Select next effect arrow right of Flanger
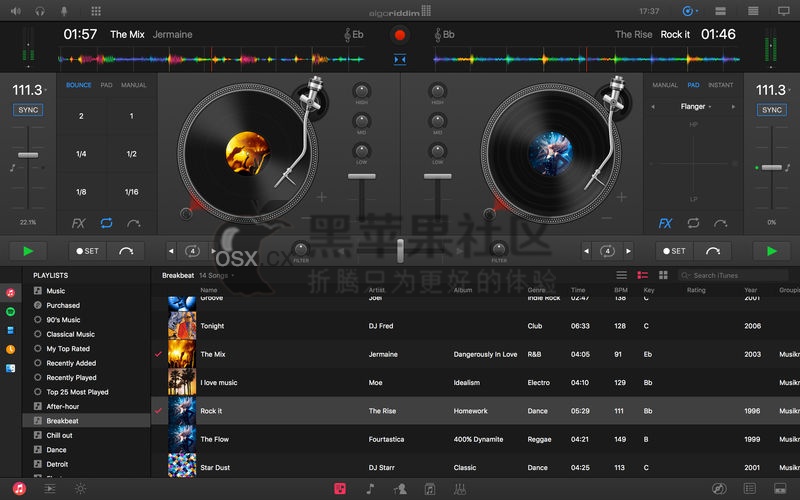Viewport: 800px width, 500px height. [x=733, y=107]
